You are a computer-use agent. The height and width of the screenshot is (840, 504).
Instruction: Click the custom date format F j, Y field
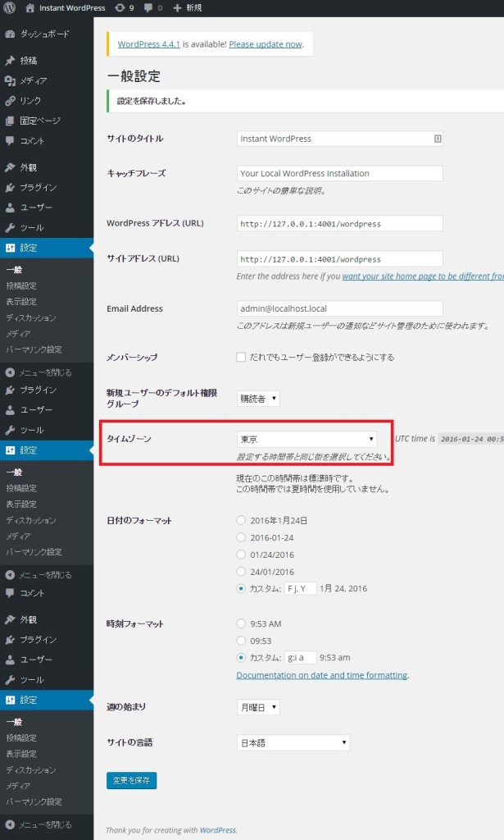300,588
